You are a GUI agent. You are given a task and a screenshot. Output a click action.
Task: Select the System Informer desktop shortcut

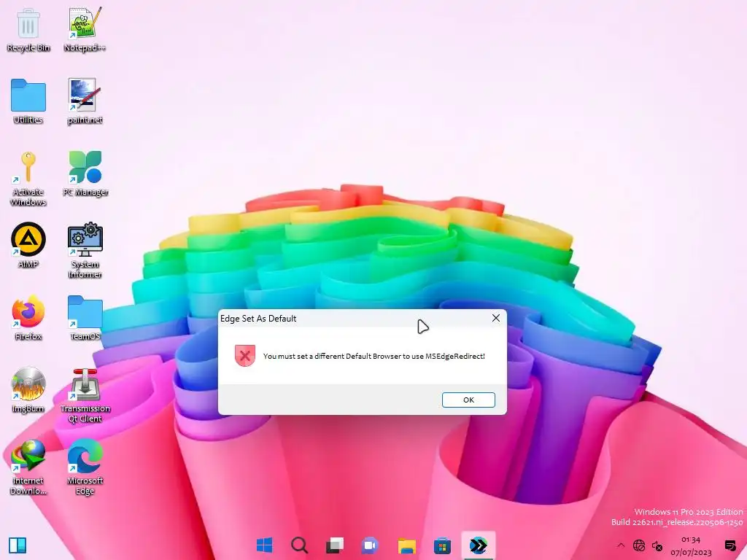click(85, 251)
